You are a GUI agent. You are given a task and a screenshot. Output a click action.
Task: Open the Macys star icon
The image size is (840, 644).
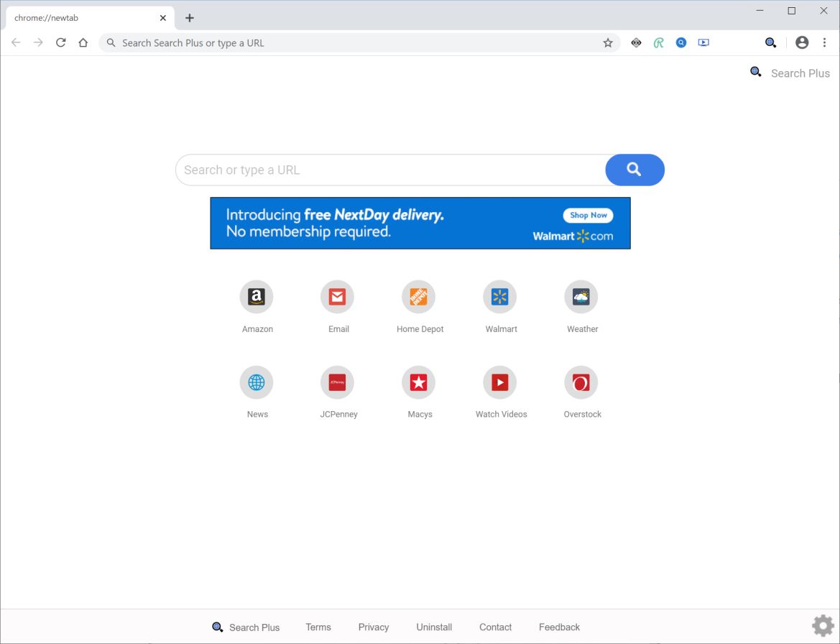(418, 382)
